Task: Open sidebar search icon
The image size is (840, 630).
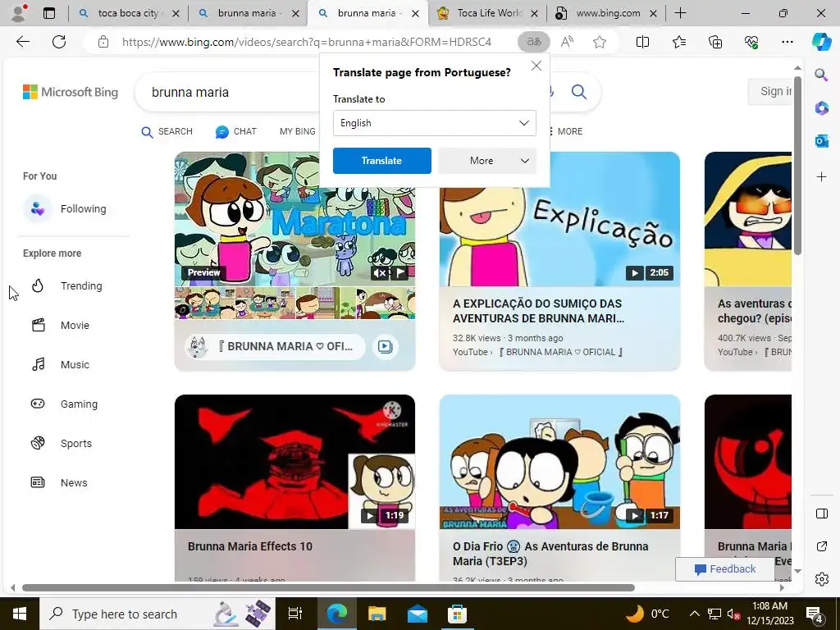Action: [821, 75]
